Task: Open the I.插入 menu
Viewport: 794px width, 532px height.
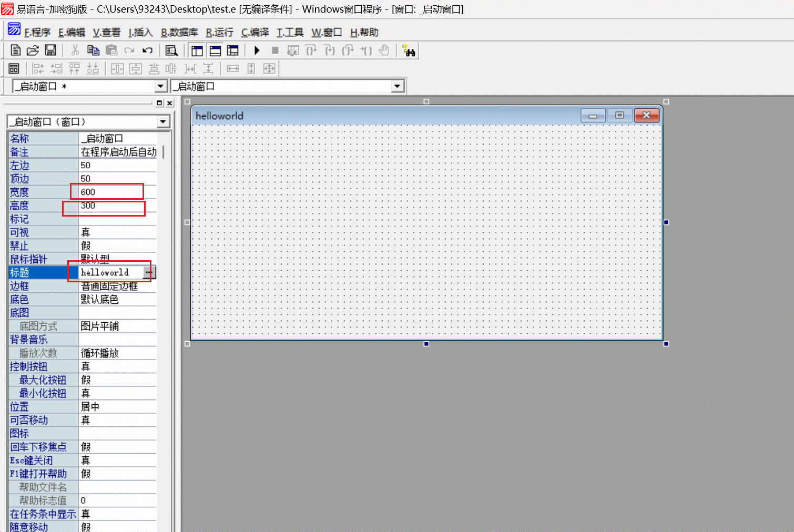Action: coord(140,33)
